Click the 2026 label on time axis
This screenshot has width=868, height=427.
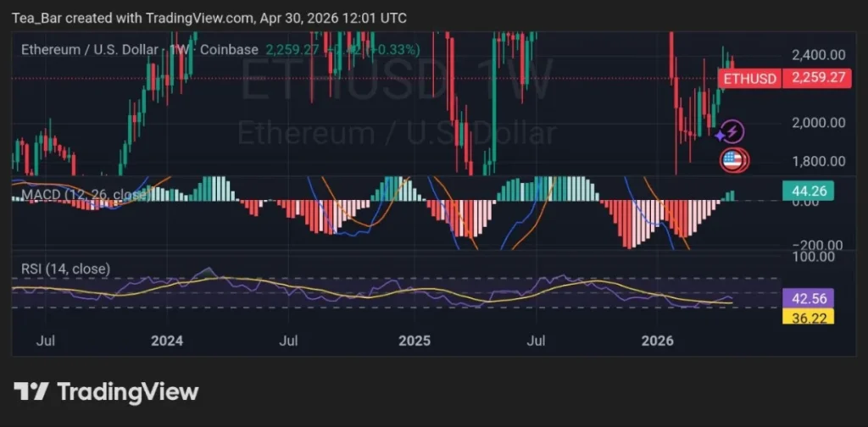coord(657,341)
